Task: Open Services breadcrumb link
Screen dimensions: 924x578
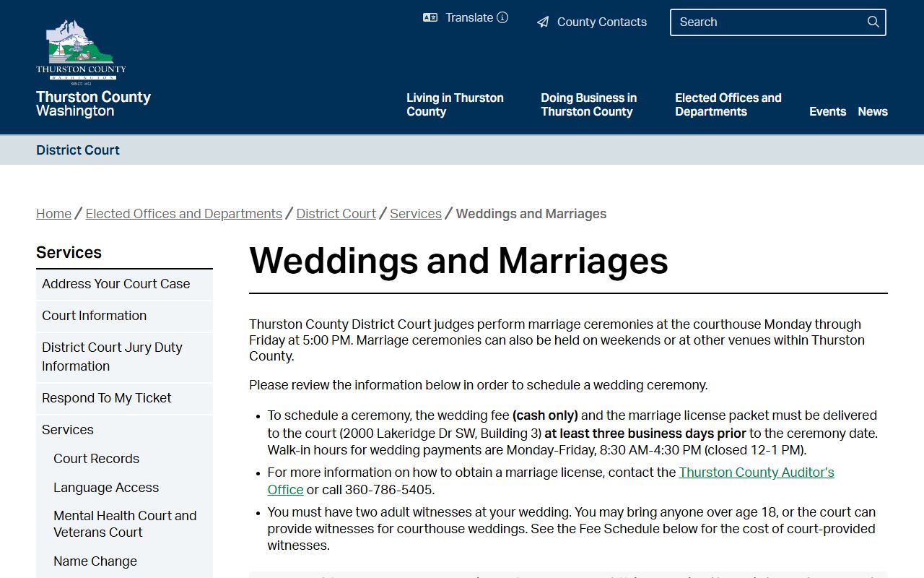Action: pyautogui.click(x=416, y=214)
